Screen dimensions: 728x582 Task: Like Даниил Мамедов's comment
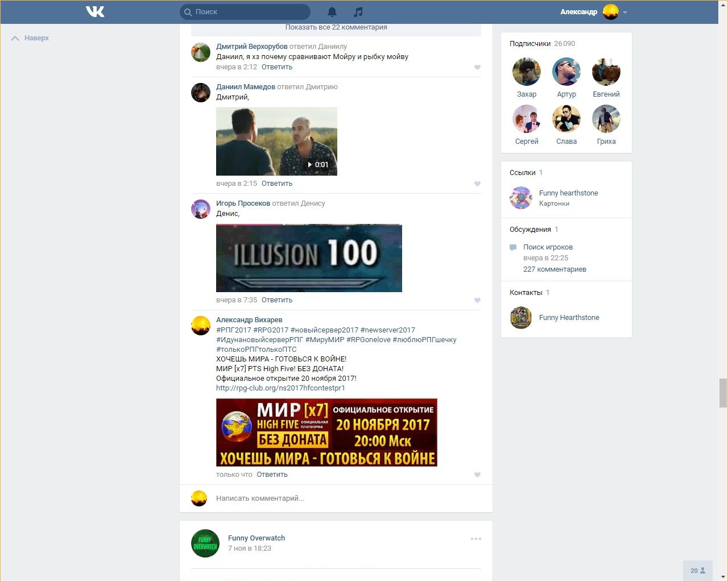coord(477,184)
